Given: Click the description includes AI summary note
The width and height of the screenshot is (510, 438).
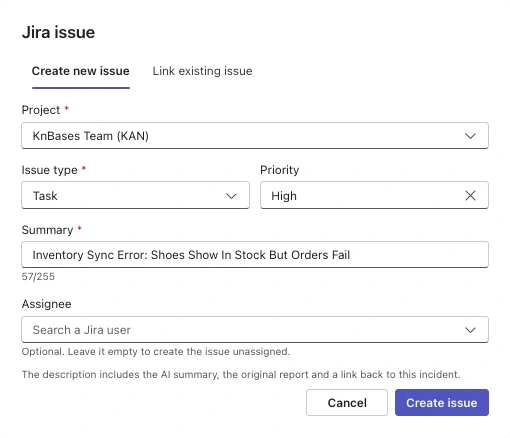Looking at the screenshot, I should (241, 374).
